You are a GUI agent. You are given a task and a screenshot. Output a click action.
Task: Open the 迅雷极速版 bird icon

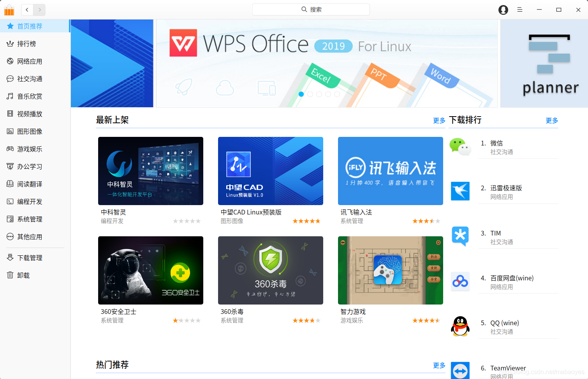point(460,191)
